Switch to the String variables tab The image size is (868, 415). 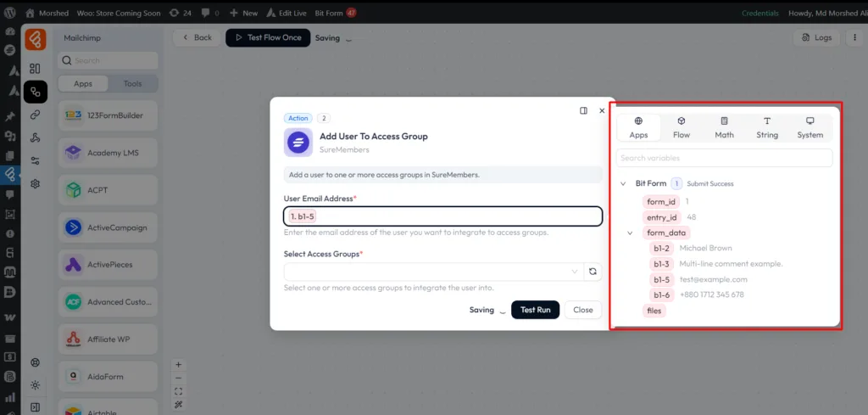tap(767, 127)
